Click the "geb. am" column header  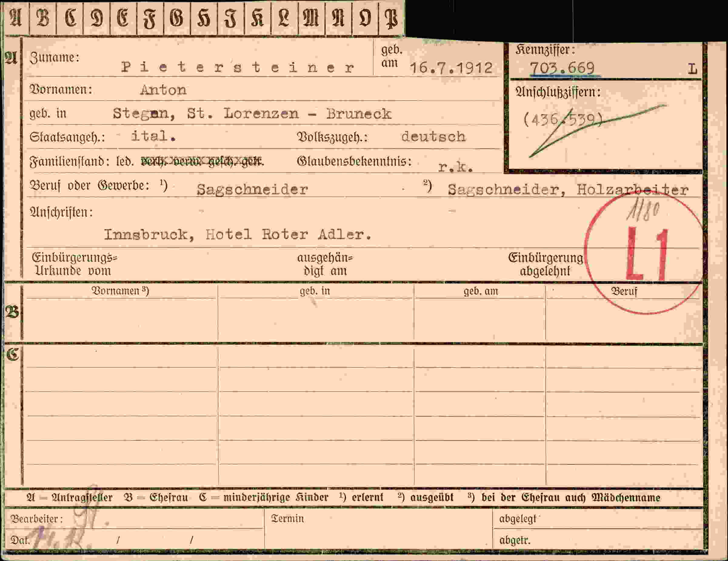[x=481, y=291]
